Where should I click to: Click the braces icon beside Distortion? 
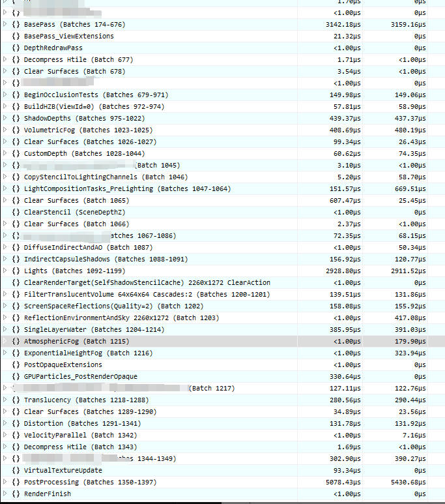click(16, 423)
